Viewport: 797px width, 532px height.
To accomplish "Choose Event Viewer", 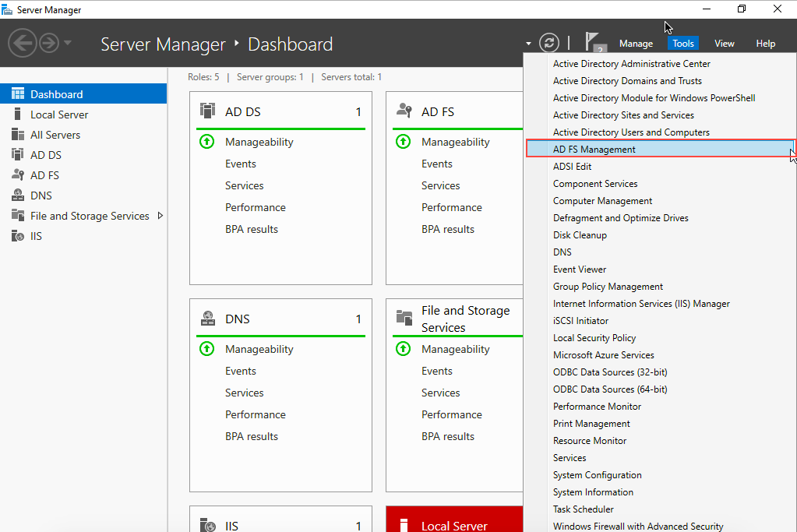I will [x=580, y=270].
